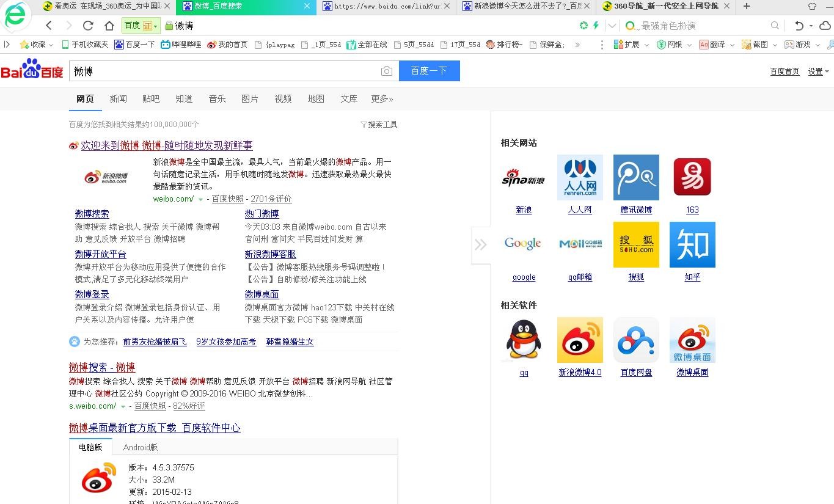Toggle the lightning speed mode icon
This screenshot has height=504, width=834.
point(595,26)
